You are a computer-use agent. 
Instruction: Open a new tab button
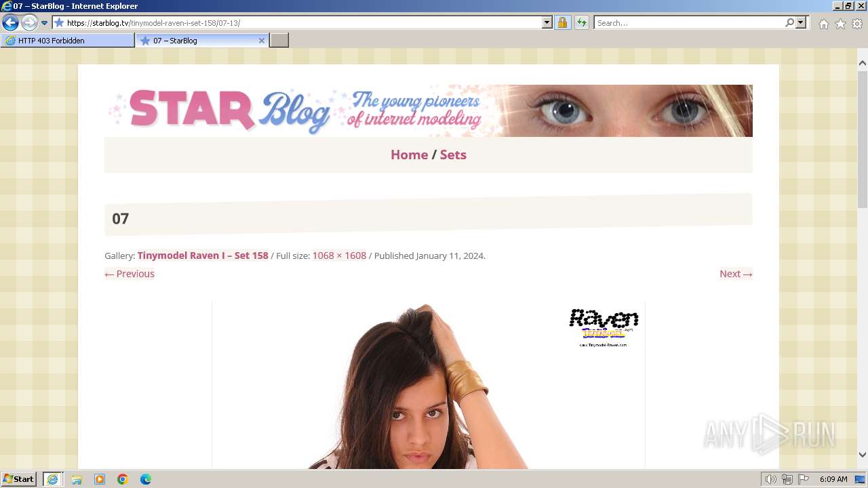(279, 41)
